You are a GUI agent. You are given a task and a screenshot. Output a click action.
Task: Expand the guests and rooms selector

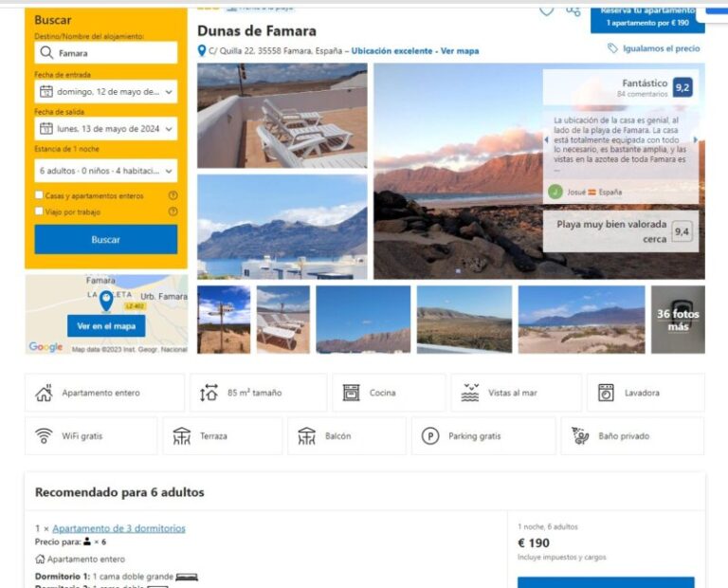(x=106, y=171)
